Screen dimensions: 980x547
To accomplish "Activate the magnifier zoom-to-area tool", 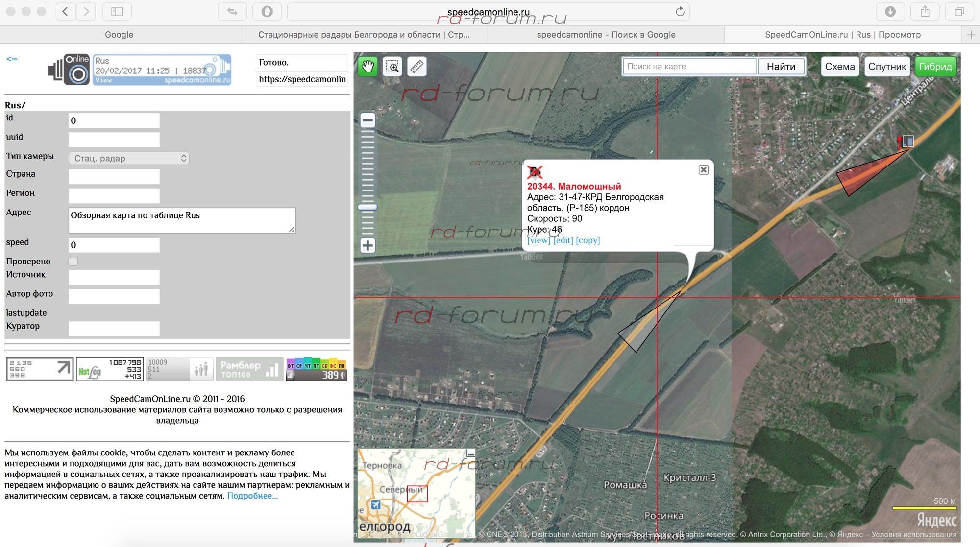I will click(x=392, y=66).
